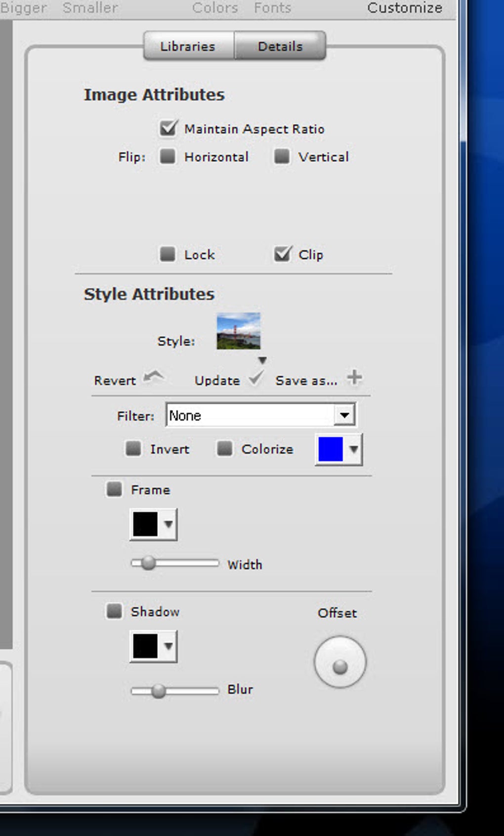This screenshot has width=504, height=836.
Task: Enable Flip Vertical checkbox
Action: point(282,157)
